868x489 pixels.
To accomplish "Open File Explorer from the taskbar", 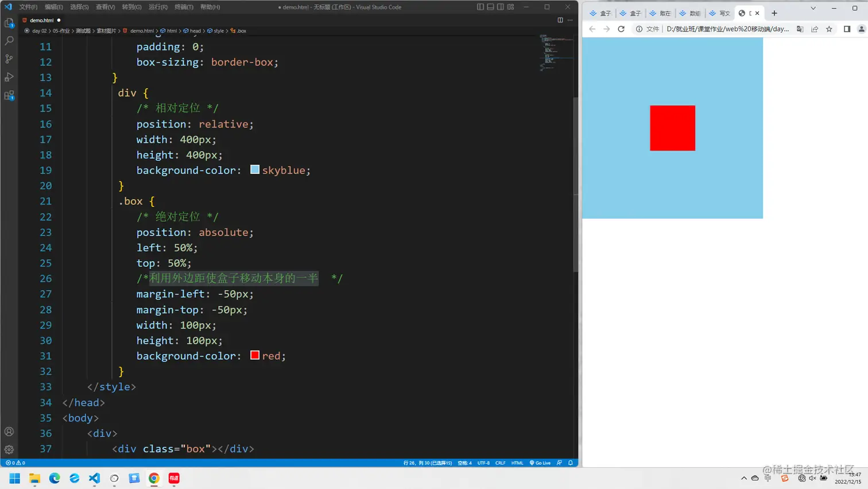I will [x=34, y=478].
